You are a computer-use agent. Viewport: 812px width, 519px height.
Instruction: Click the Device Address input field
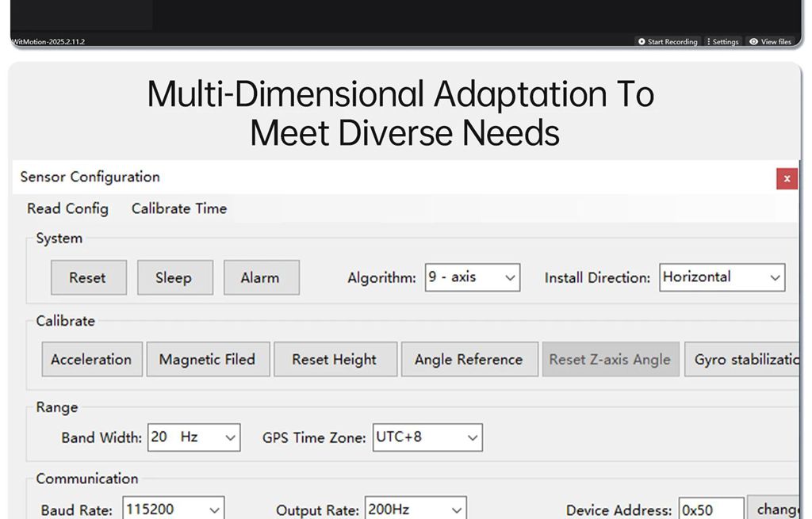pos(710,509)
